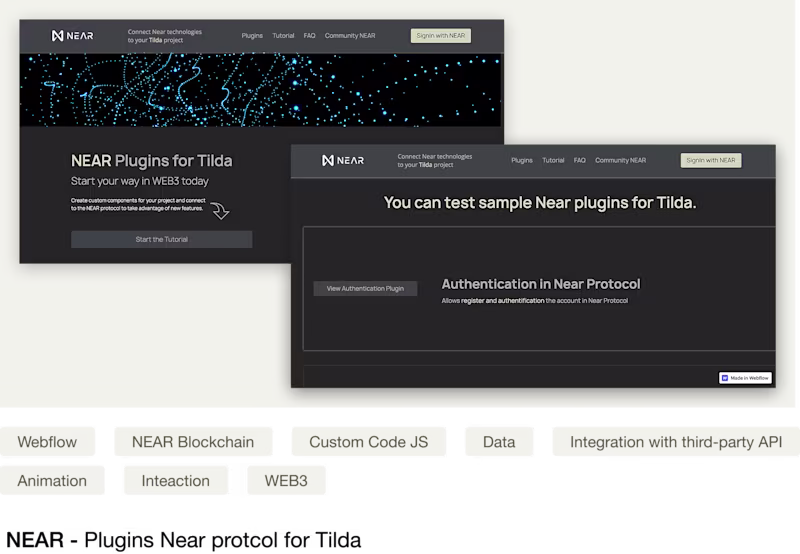Click the NEAR Plugins for Tilda heading

click(152, 161)
